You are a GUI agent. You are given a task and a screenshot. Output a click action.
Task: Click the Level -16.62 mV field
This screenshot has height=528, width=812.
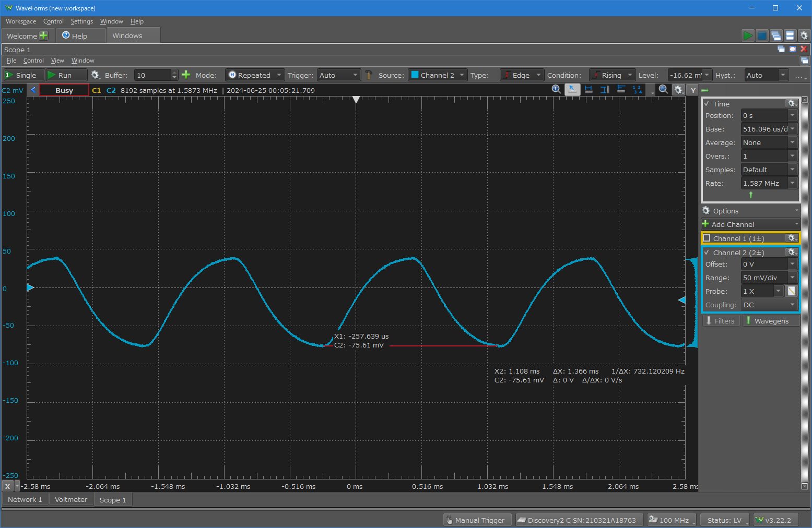(685, 75)
